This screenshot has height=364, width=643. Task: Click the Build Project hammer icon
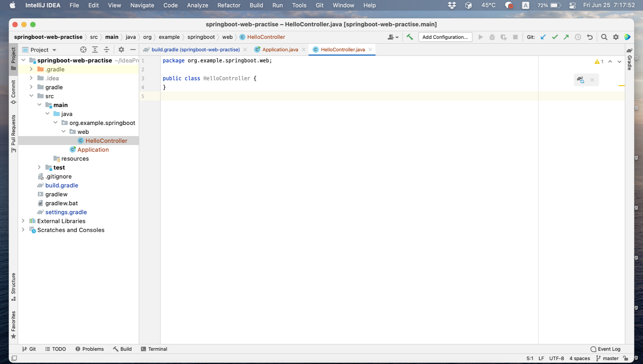(409, 37)
